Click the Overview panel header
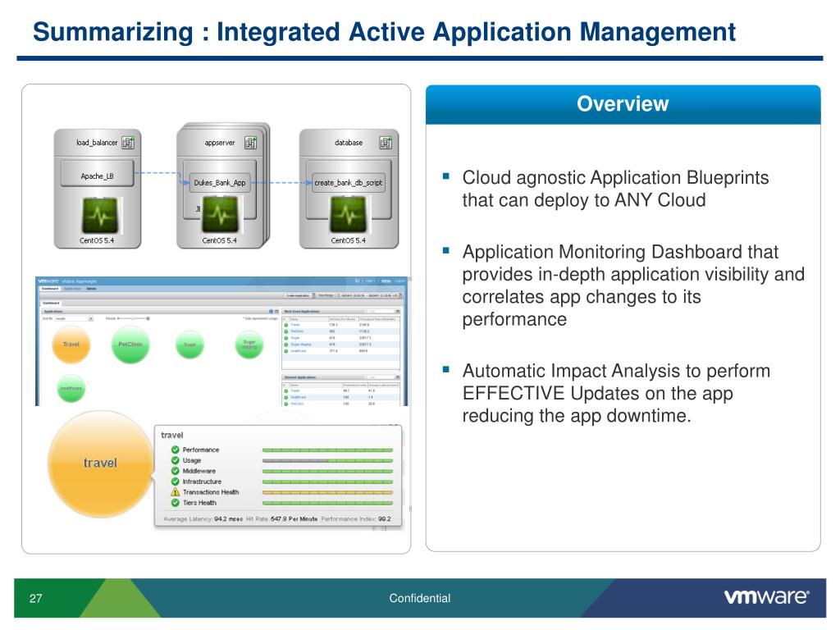This screenshot has height=630, width=840. tap(623, 104)
